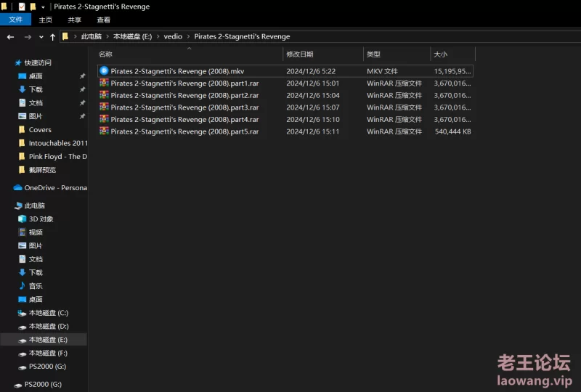Click the new folder icon in title bar
The height and width of the screenshot is (392, 581).
coord(33,7)
